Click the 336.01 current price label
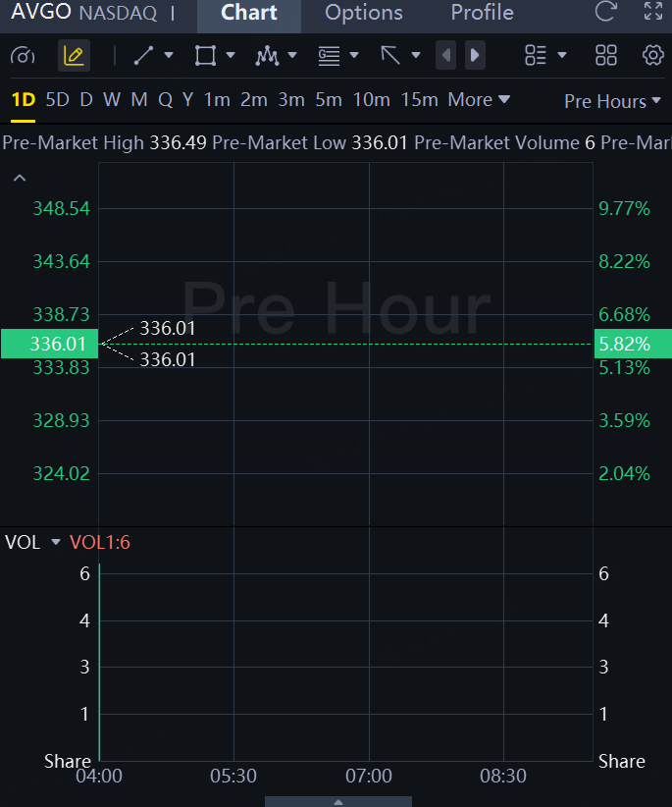The height and width of the screenshot is (807, 672). click(x=50, y=345)
